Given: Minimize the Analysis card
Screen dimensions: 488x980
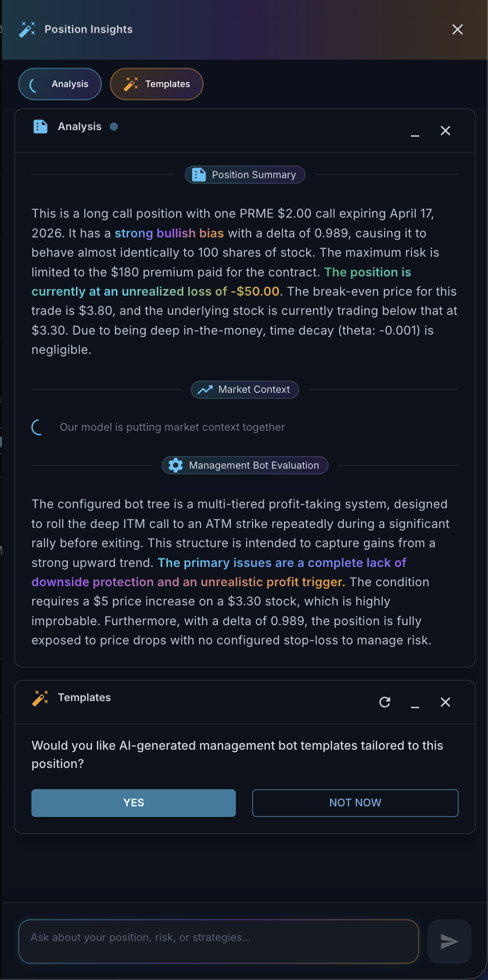Looking at the screenshot, I should coord(415,131).
